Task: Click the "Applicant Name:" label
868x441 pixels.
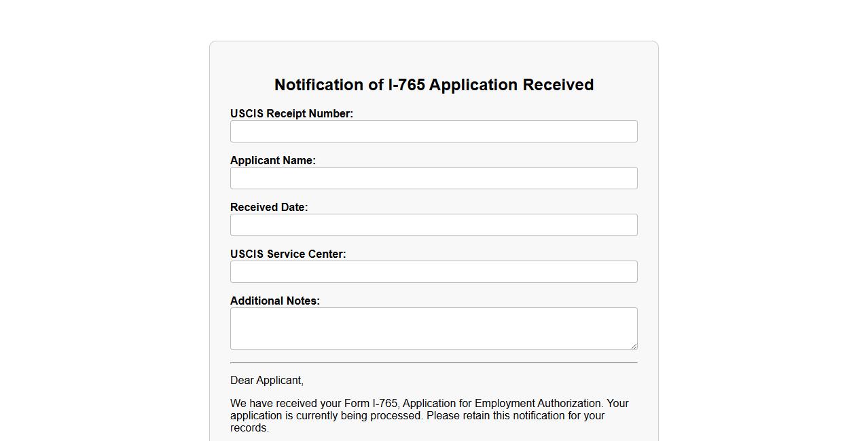Action: point(272,161)
